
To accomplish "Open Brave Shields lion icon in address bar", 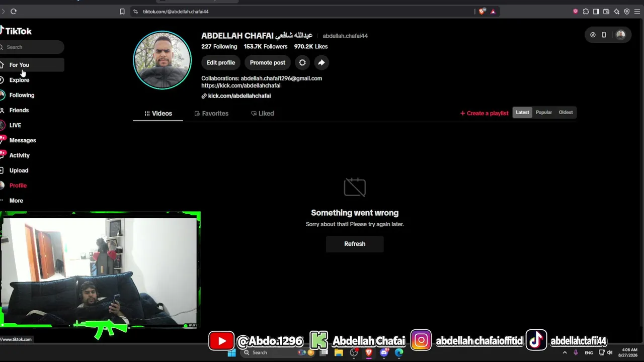I will (x=482, y=11).
